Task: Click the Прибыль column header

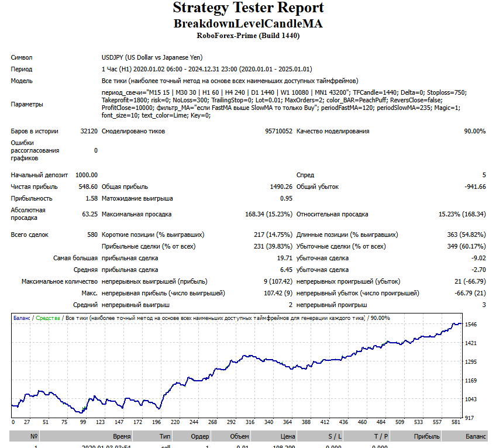Action: tap(426, 436)
